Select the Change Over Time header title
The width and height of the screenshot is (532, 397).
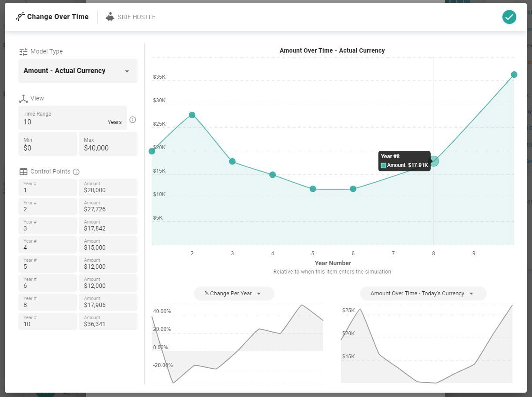[x=58, y=17]
